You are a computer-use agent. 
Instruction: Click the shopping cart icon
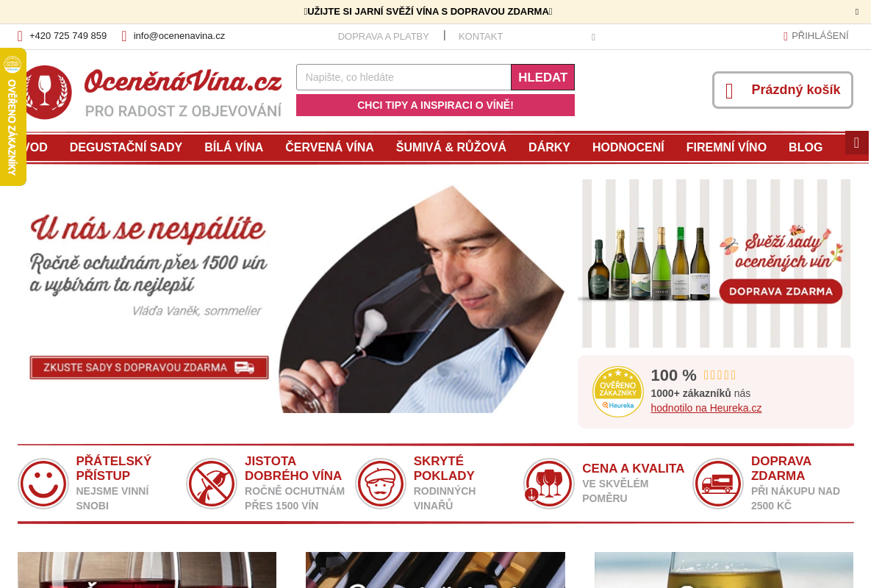(729, 90)
